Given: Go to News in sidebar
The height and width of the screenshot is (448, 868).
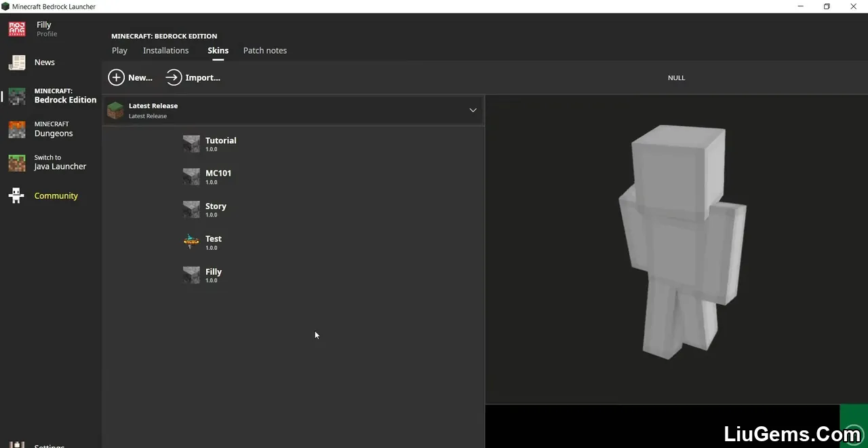Looking at the screenshot, I should (x=45, y=62).
